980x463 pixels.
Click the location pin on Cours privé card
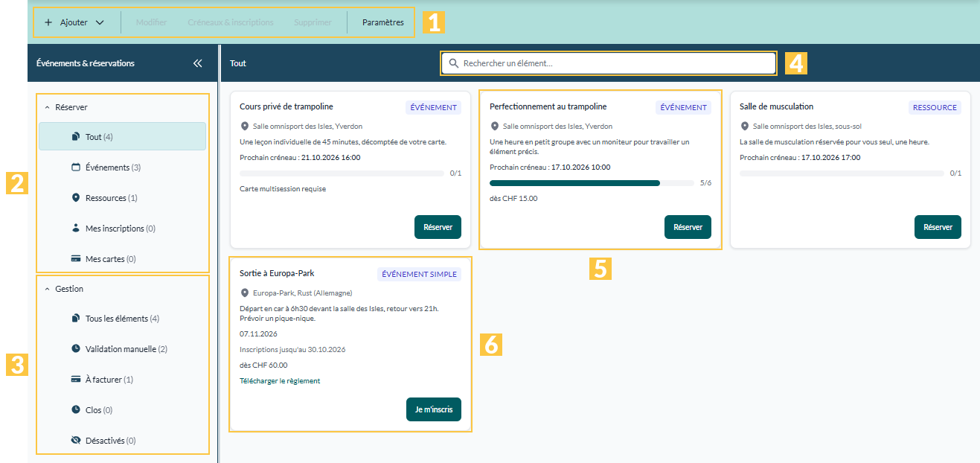[x=244, y=127]
